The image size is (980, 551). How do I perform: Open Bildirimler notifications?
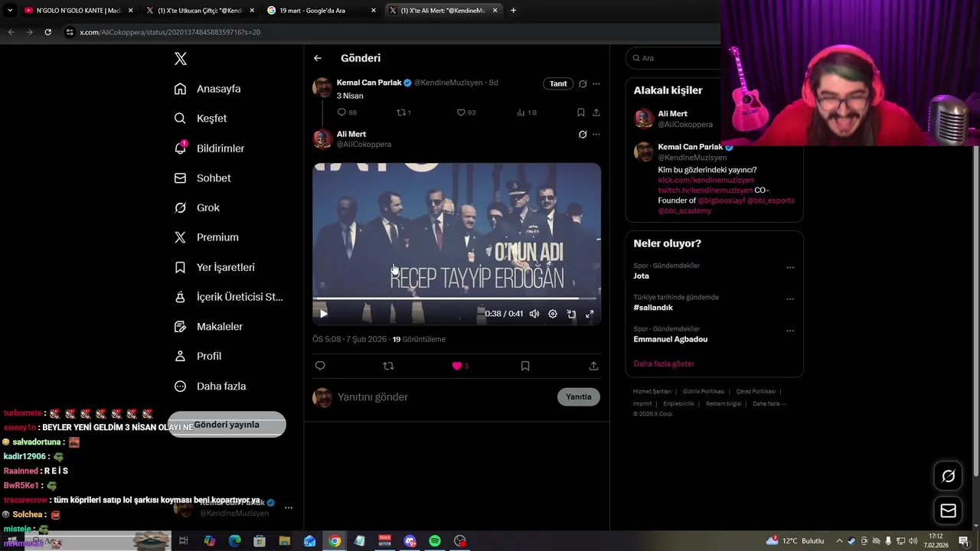pos(209,148)
